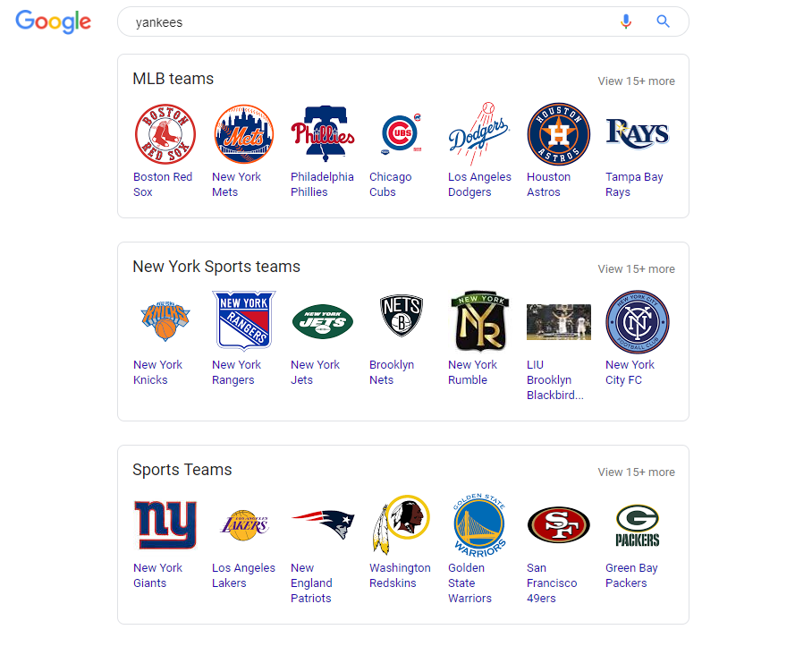Viewport: 812px width, 655px height.
Task: Click into the search box containing yankees
Action: [367, 22]
